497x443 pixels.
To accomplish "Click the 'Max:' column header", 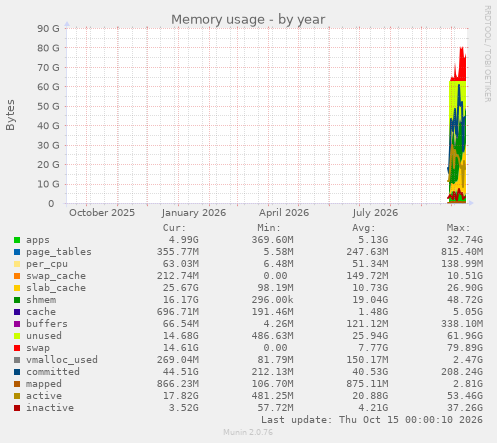I will click(458, 228).
